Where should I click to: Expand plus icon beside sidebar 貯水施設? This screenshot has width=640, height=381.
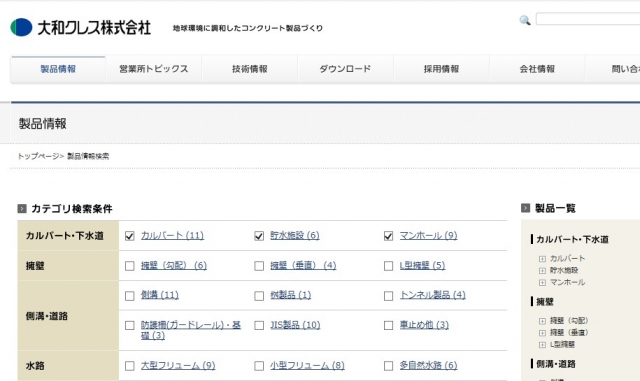click(542, 271)
